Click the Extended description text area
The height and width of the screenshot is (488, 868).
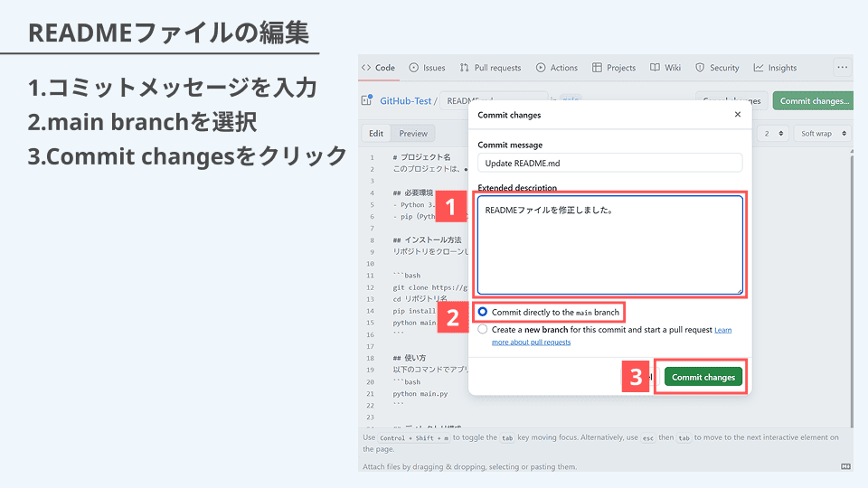(x=609, y=245)
